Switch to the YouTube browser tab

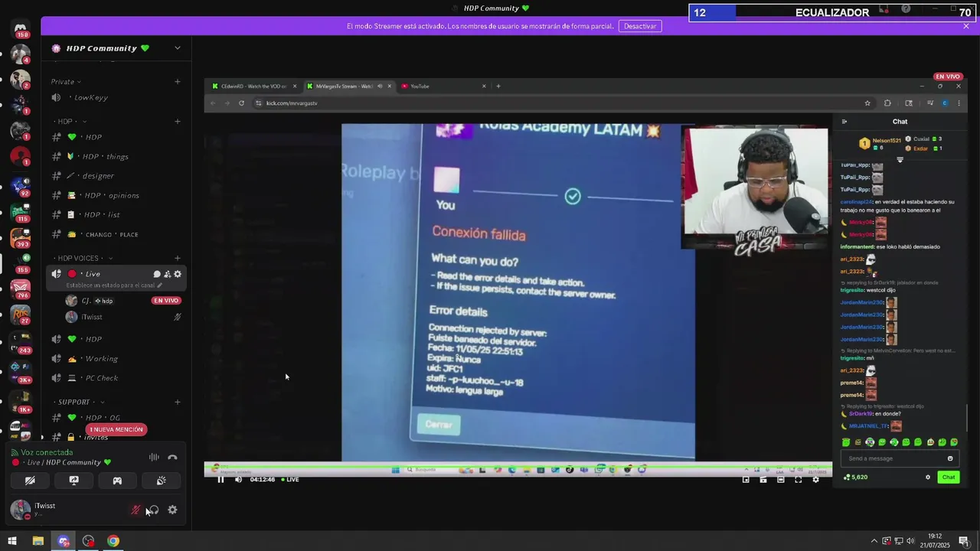[x=443, y=86]
